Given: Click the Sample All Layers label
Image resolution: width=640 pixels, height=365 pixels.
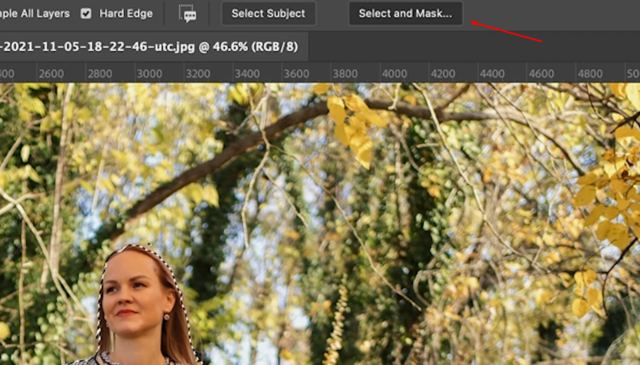Looking at the screenshot, I should coord(35,13).
